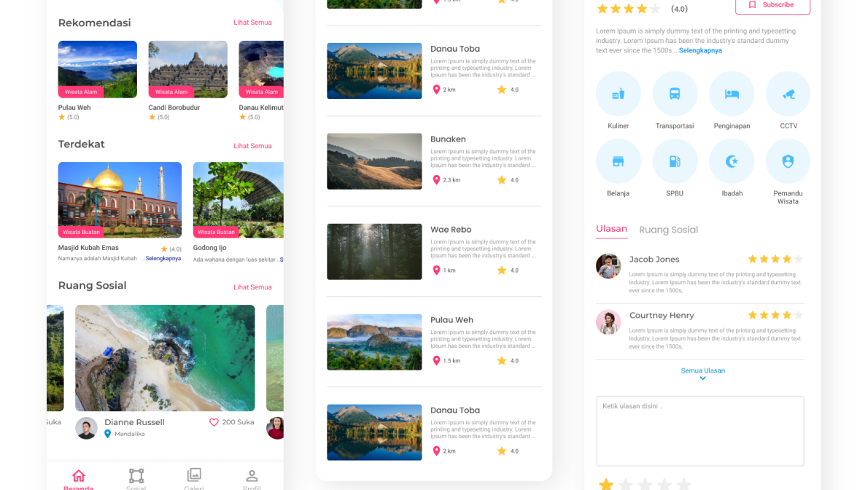The width and height of the screenshot is (868, 490).
Task: Like Dianne Russell's post with heart icon
Action: [x=214, y=422]
